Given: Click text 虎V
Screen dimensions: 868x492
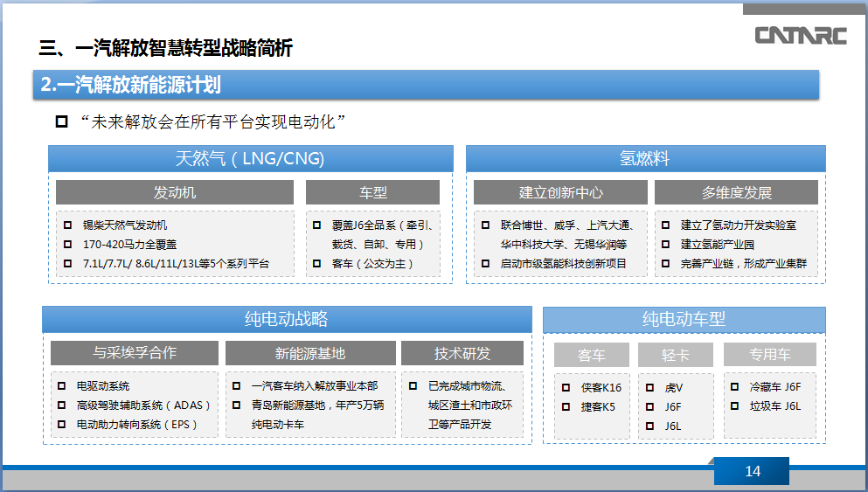Looking at the screenshot, I should (674, 388).
